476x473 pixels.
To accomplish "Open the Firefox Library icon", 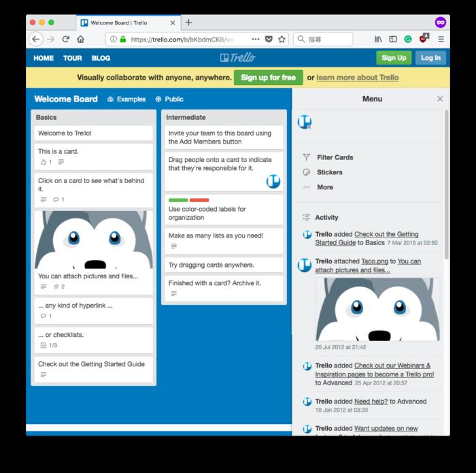I will 378,39.
